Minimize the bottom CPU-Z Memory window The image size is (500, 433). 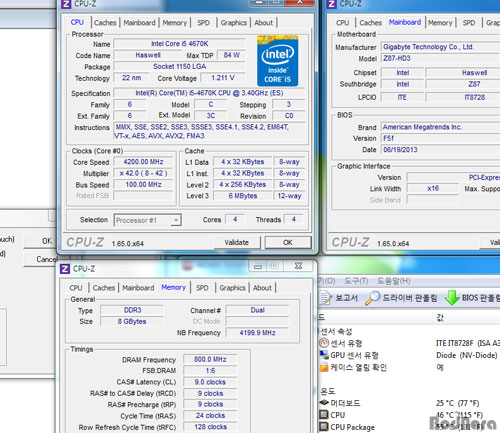pyautogui.click(x=258, y=266)
